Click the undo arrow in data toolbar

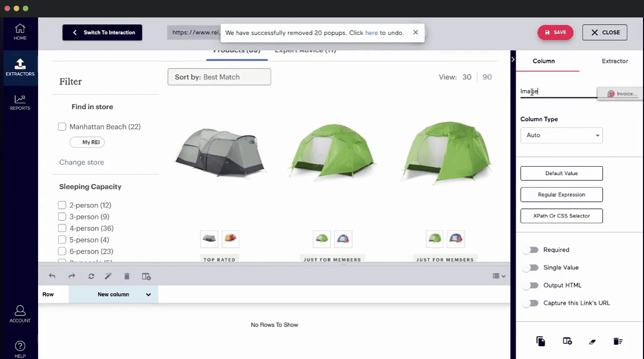coord(52,276)
